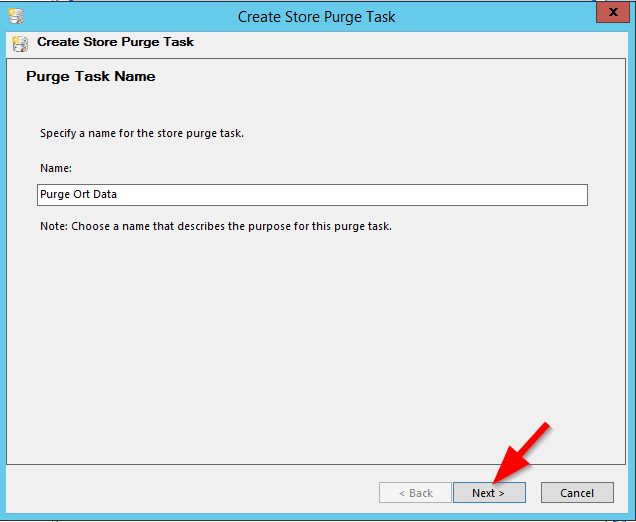Click the greyed-out < Back button
The height and width of the screenshot is (522, 636).
(415, 493)
